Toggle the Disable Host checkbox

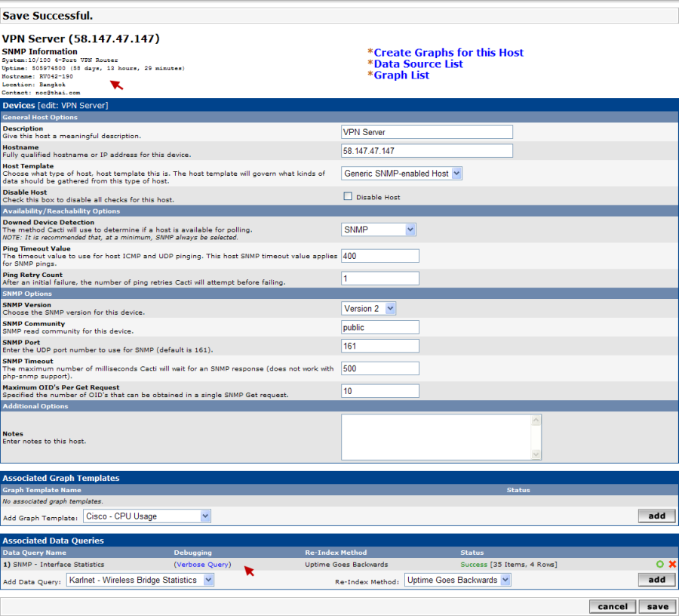pyautogui.click(x=348, y=196)
